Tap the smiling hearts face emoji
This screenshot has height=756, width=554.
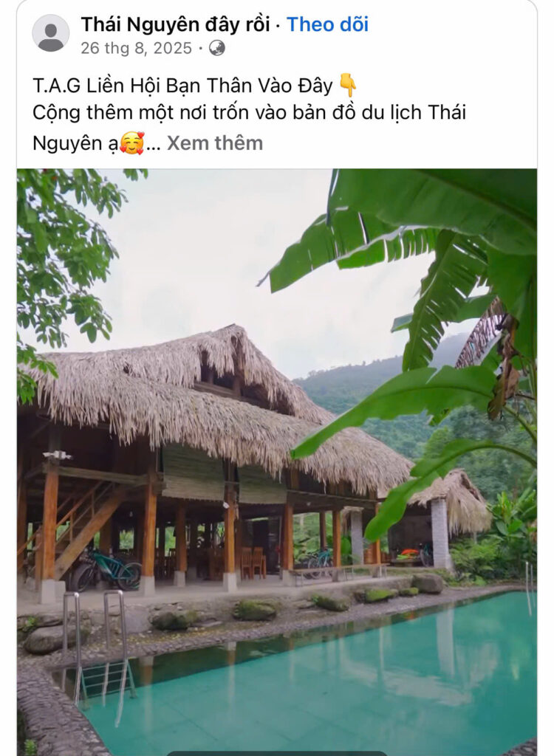[131, 143]
